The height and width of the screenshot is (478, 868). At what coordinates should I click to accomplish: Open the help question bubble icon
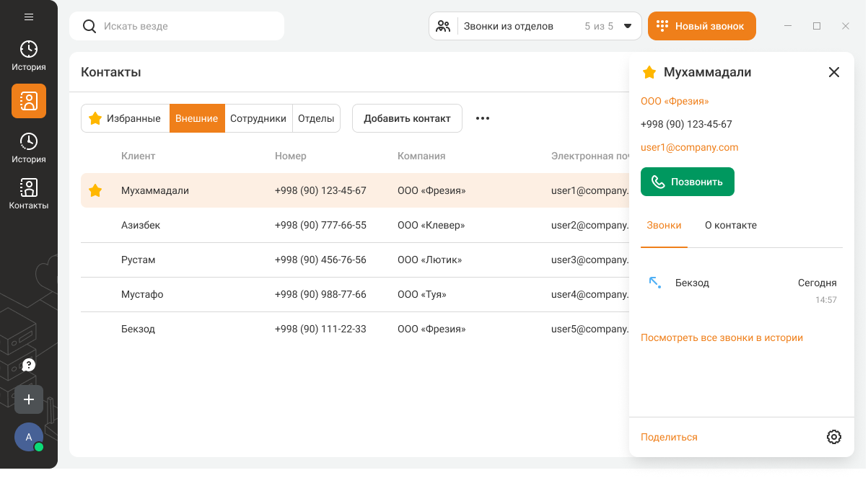pyautogui.click(x=29, y=365)
